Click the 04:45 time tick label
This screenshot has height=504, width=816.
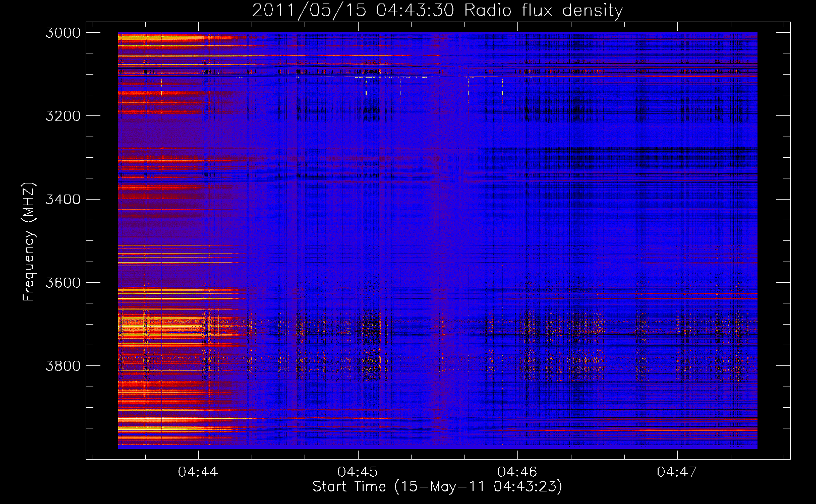(x=358, y=472)
